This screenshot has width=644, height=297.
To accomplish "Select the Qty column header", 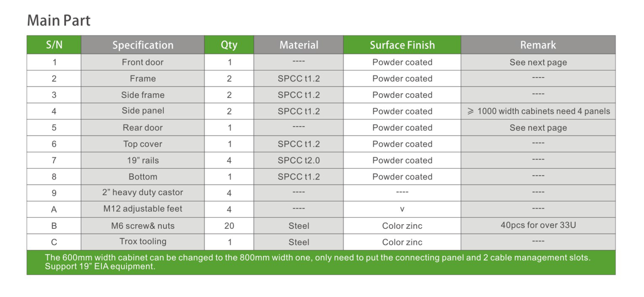I will (229, 45).
